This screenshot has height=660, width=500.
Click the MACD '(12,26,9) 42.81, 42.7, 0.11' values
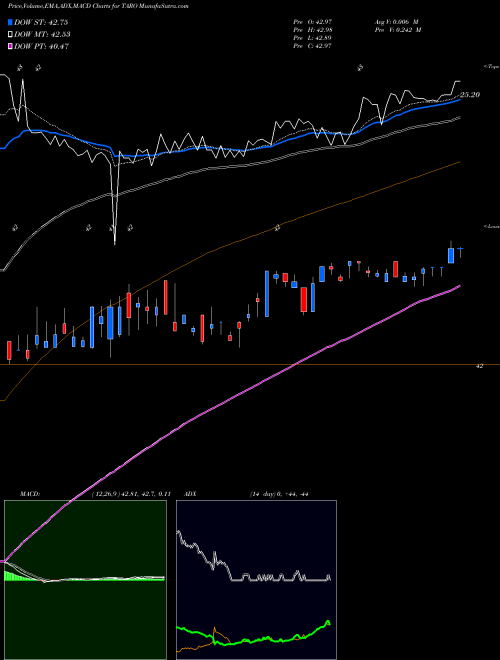(131, 494)
